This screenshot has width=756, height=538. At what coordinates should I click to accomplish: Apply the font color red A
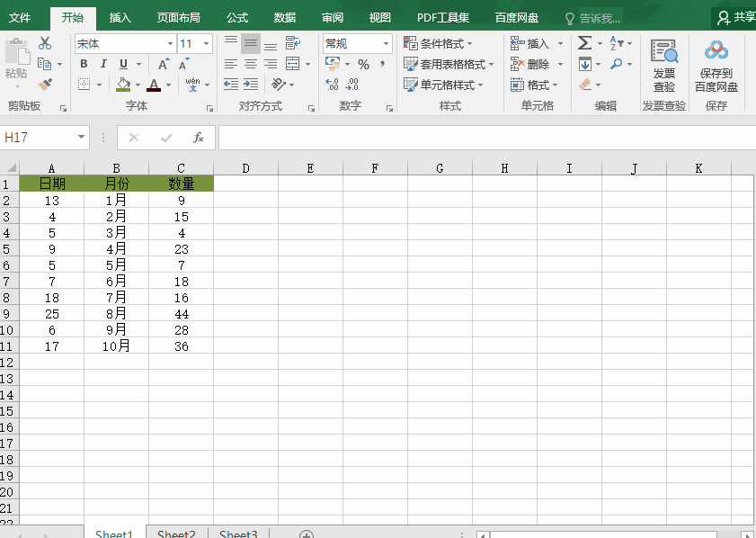coord(154,85)
